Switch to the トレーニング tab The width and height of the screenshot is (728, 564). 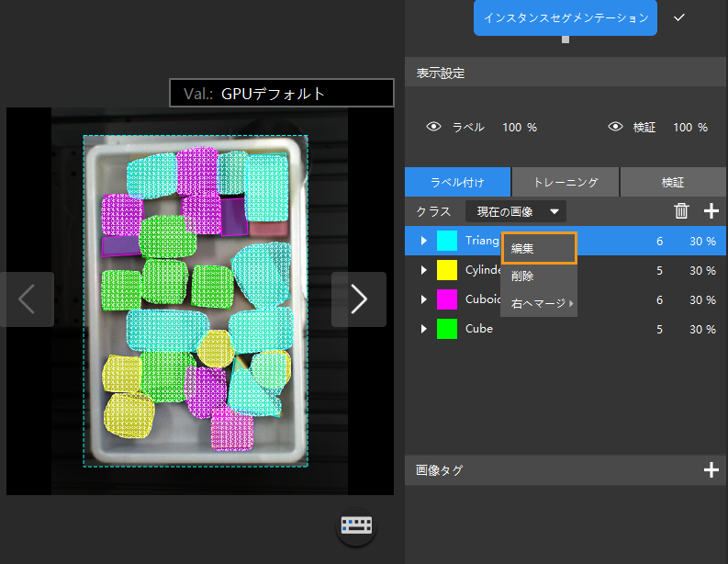tap(566, 183)
